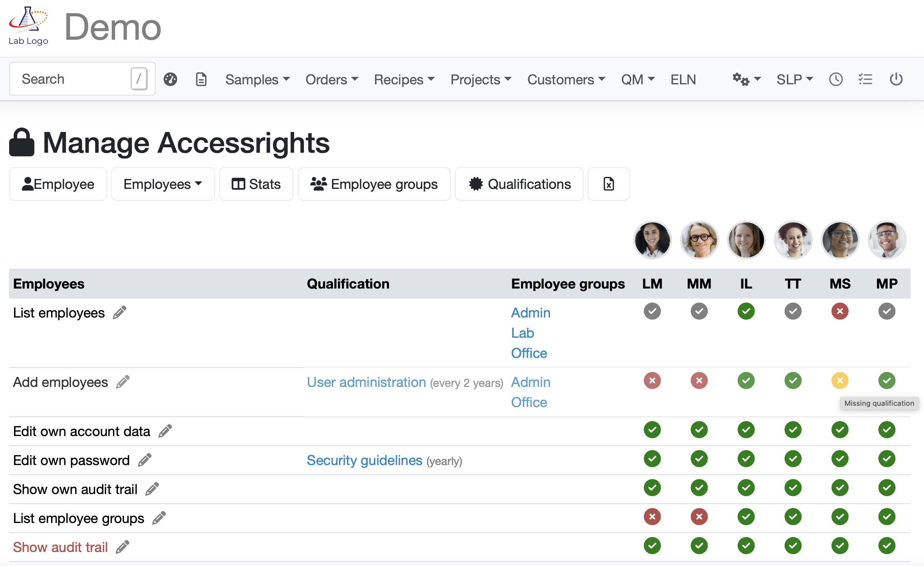Toggle MS access for List employees
The image size is (924, 566).
point(840,311)
